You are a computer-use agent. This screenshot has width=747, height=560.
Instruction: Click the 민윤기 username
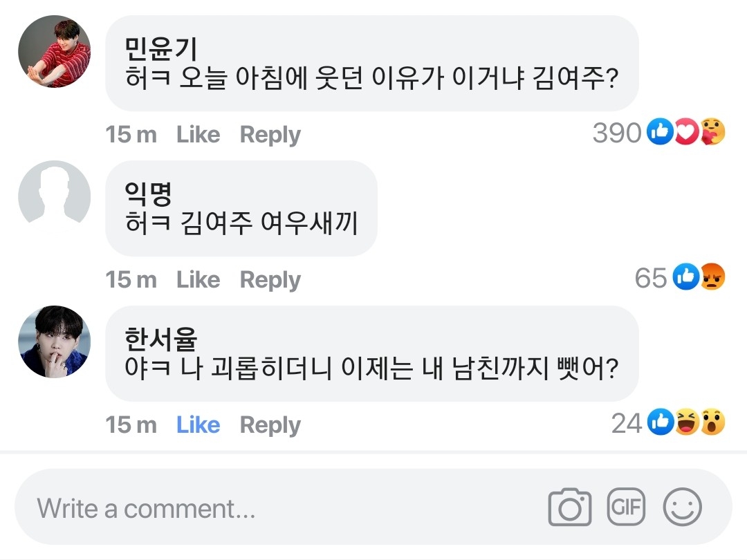(x=160, y=48)
